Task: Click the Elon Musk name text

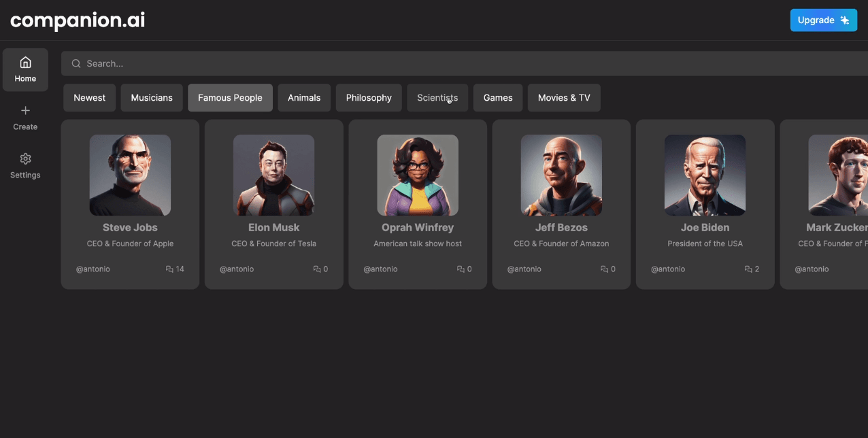Action: coord(274,228)
